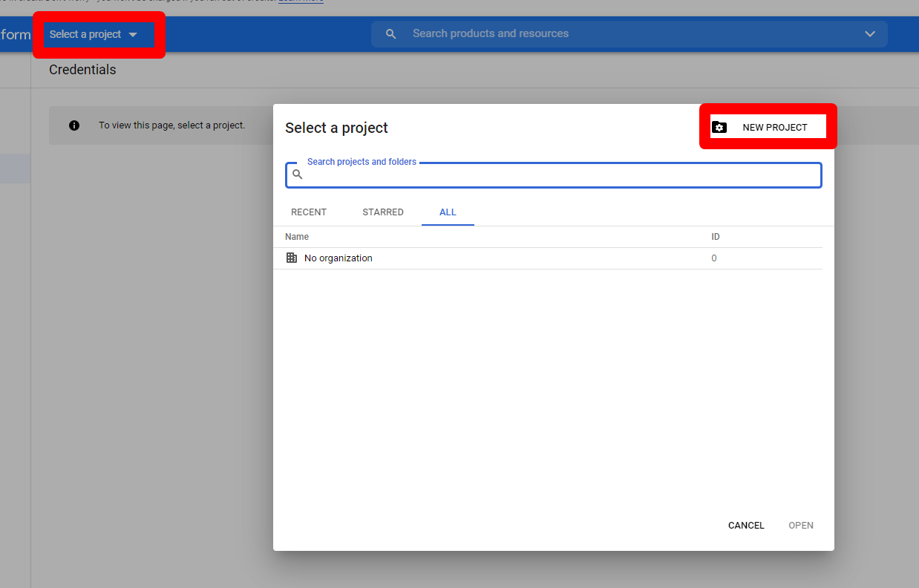Switch to the STARRED tab
Viewport: 919px width, 588px height.
click(x=383, y=212)
